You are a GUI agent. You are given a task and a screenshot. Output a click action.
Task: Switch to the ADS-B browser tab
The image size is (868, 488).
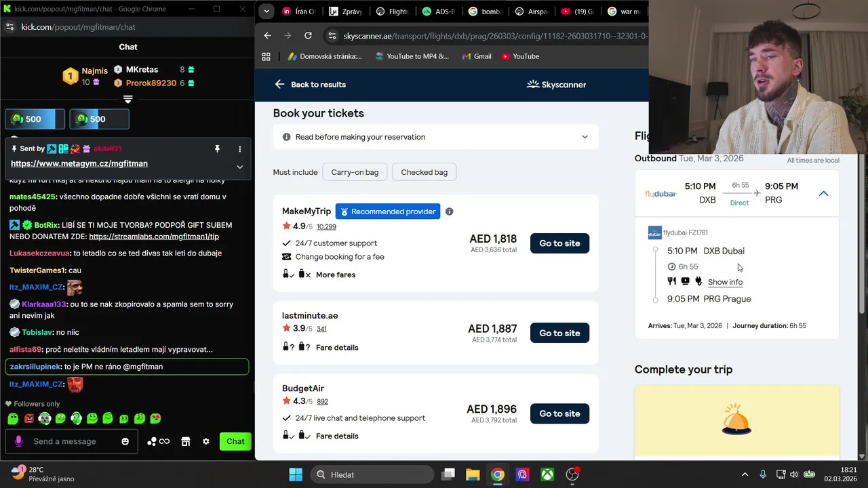[438, 12]
